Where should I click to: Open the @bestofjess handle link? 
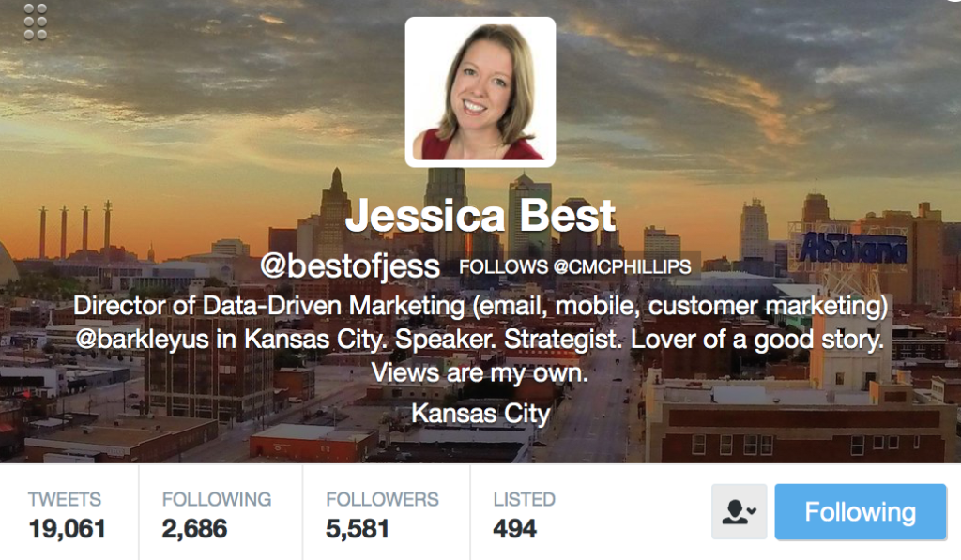click(350, 265)
